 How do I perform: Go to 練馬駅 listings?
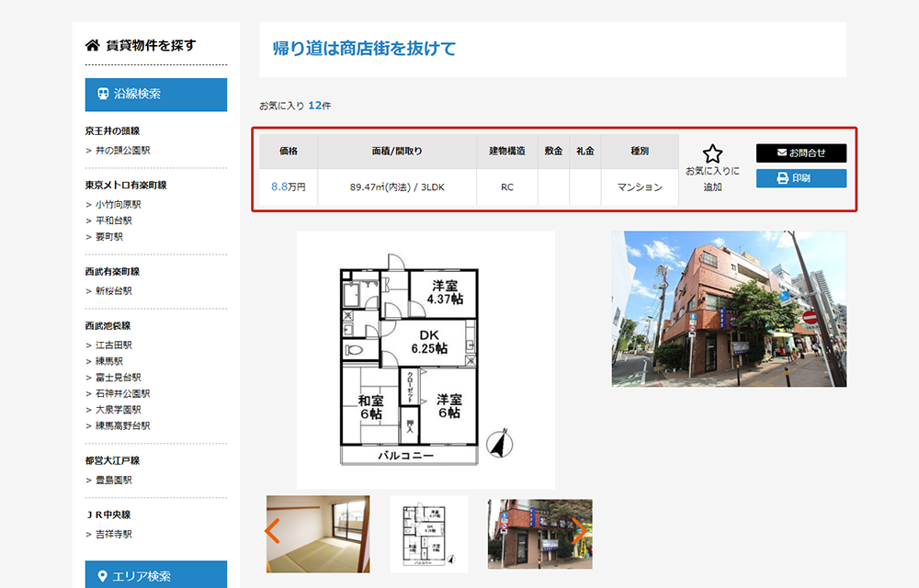pyautogui.click(x=109, y=361)
